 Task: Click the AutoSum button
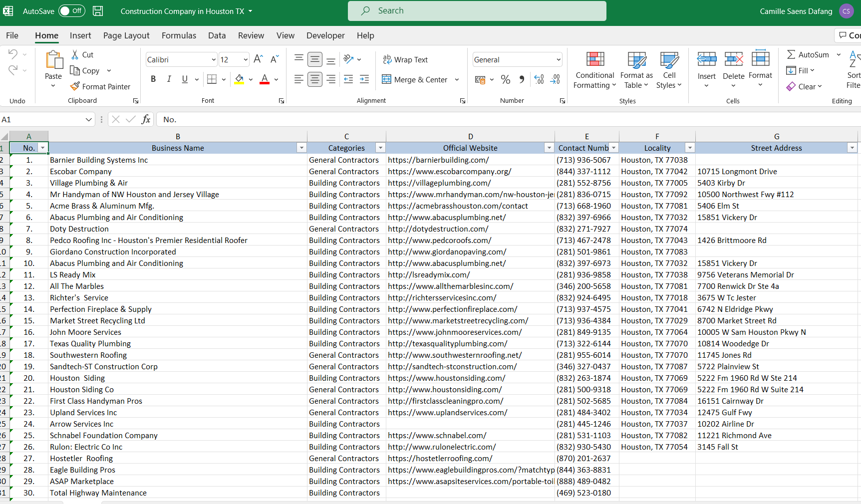pyautogui.click(x=808, y=54)
